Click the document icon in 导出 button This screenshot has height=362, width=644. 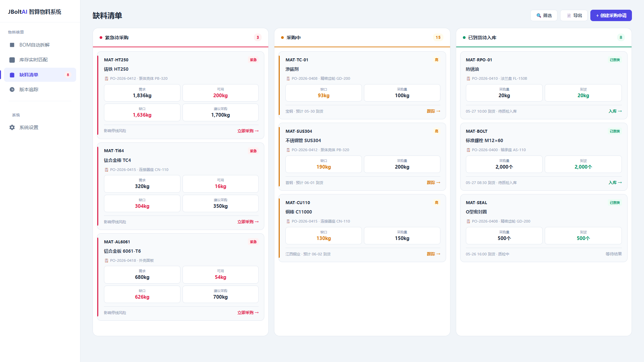pos(569,15)
